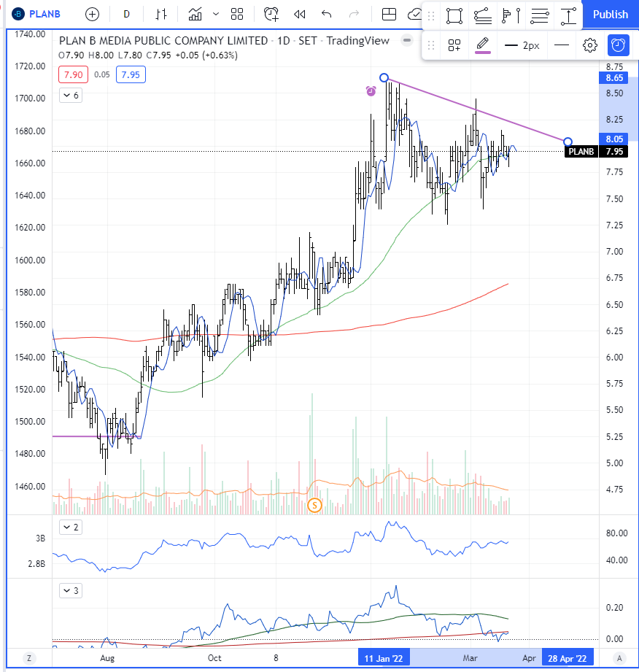Grab the favorites toolbar drag handle
The width and height of the screenshot is (639, 672).
point(431,16)
